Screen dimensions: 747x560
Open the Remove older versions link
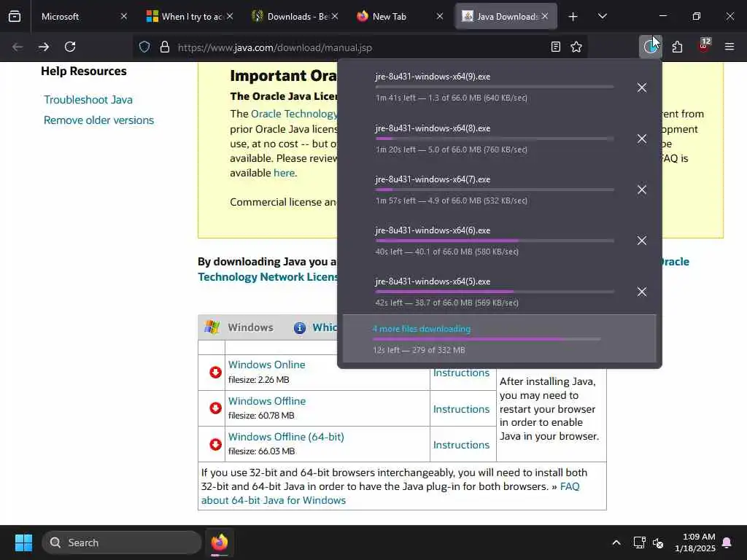pos(98,120)
